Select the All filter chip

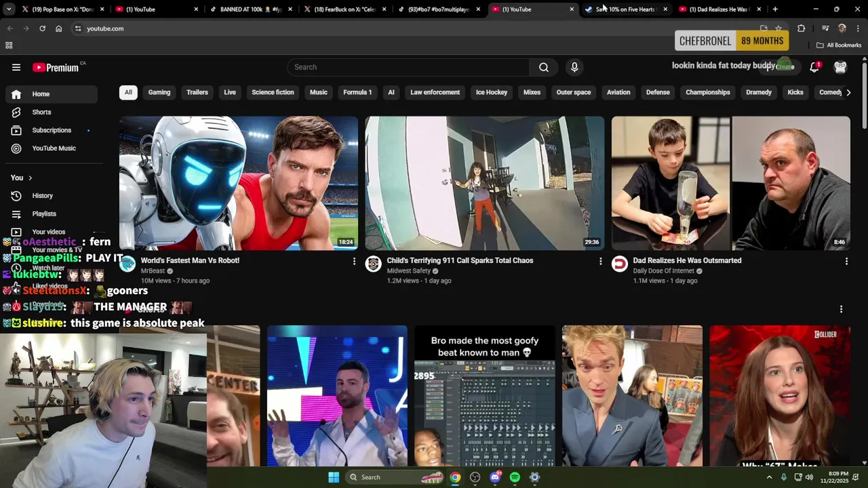pyautogui.click(x=128, y=92)
